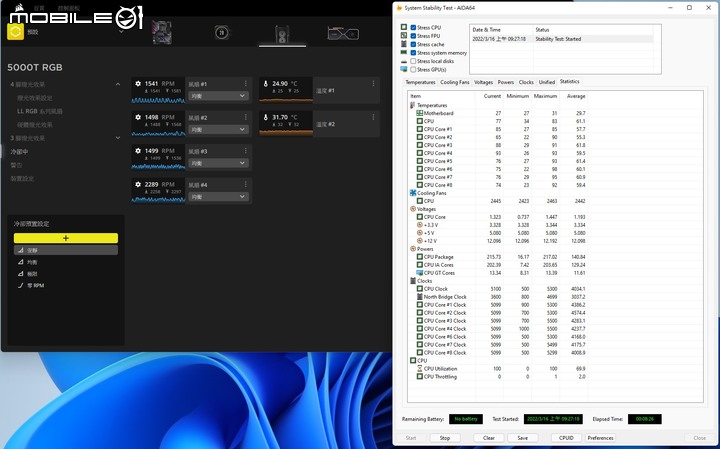
Task: Switch to the Temperatures tab in AIDA64
Action: point(420,82)
